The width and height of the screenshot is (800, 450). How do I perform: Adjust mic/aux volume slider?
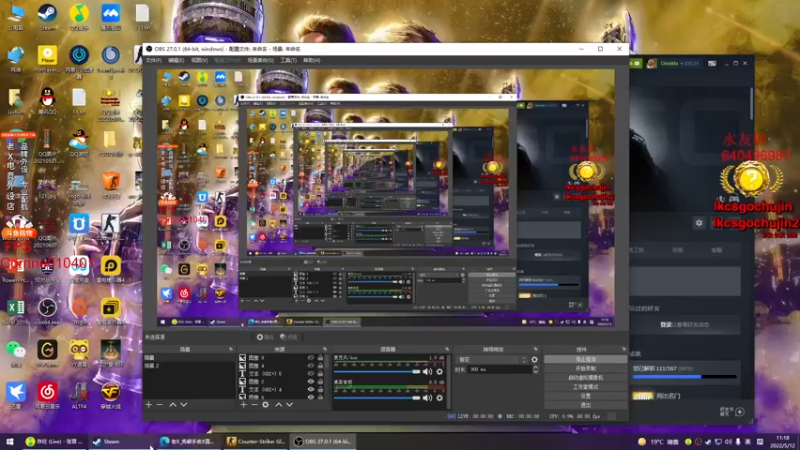(x=377, y=372)
